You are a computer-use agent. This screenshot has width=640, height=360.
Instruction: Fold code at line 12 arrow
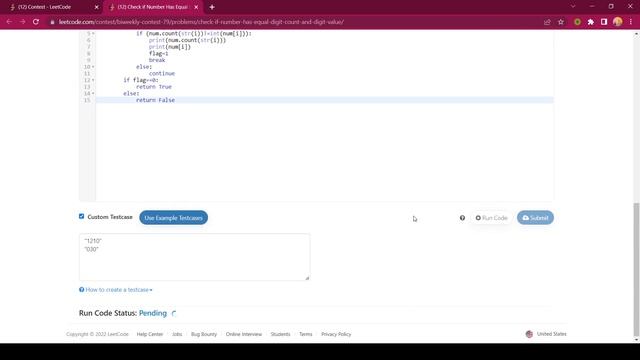[93, 80]
